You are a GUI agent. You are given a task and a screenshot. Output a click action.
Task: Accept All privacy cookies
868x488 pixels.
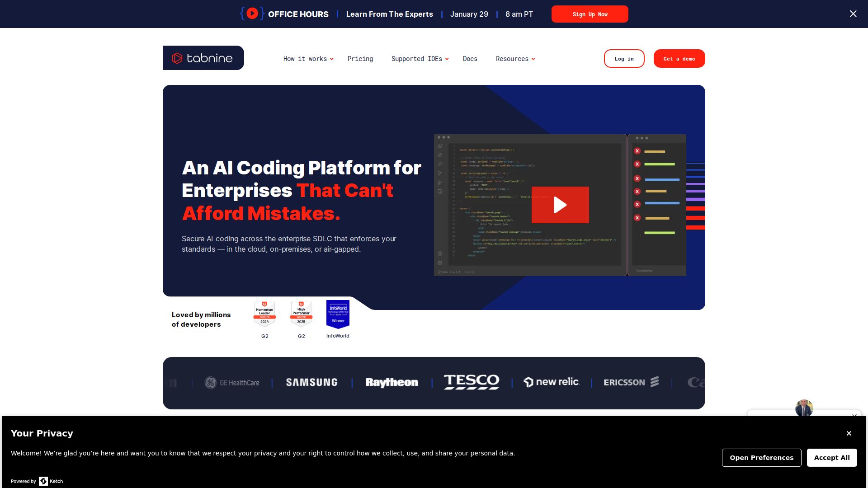point(831,458)
